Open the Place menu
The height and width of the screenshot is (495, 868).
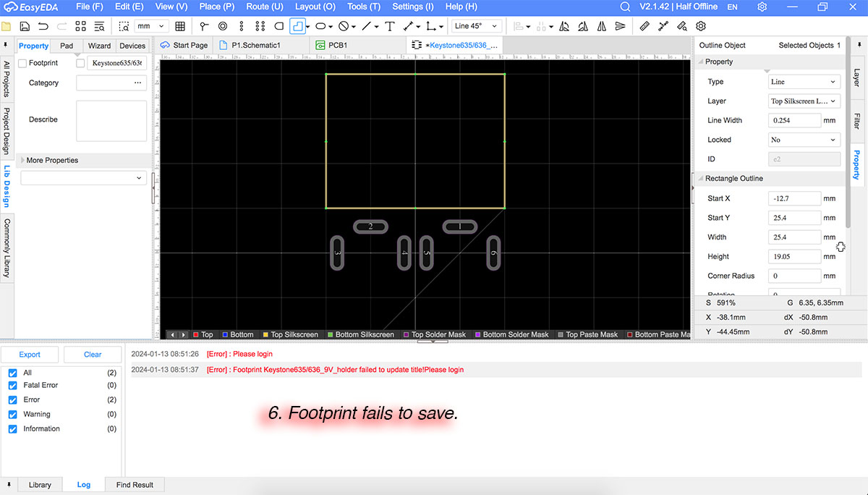(217, 7)
